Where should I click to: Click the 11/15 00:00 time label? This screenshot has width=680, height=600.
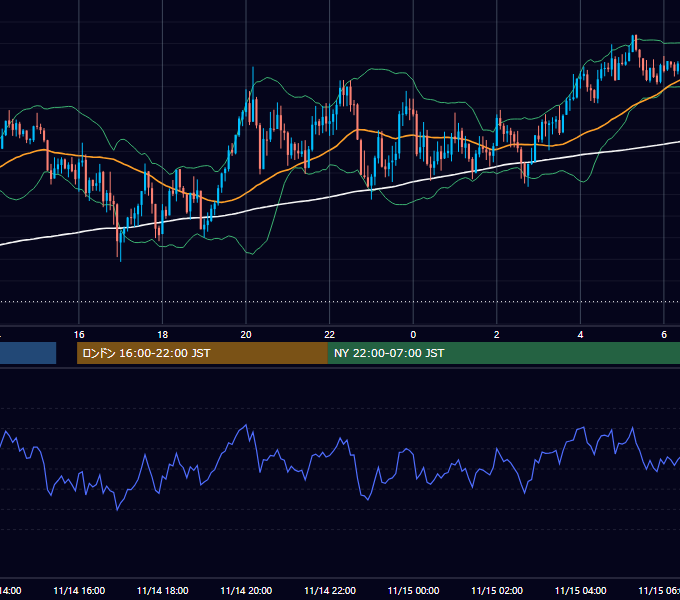tap(413, 590)
